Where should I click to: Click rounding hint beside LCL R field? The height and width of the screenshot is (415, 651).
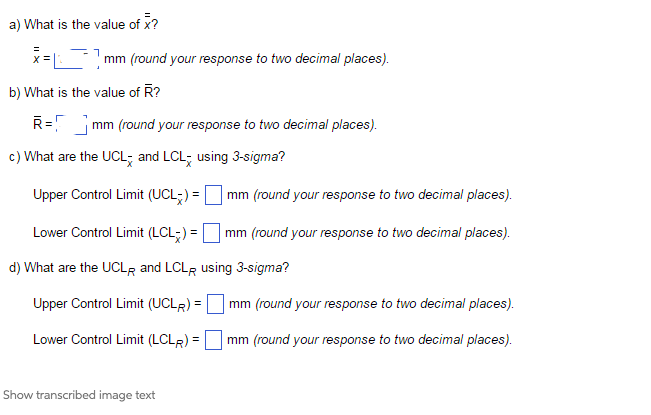click(382, 340)
